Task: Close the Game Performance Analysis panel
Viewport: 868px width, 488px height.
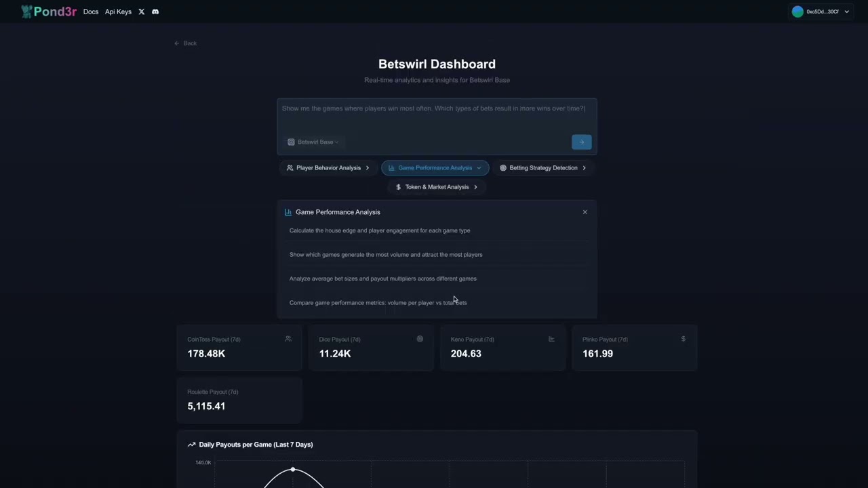Action: click(x=585, y=212)
